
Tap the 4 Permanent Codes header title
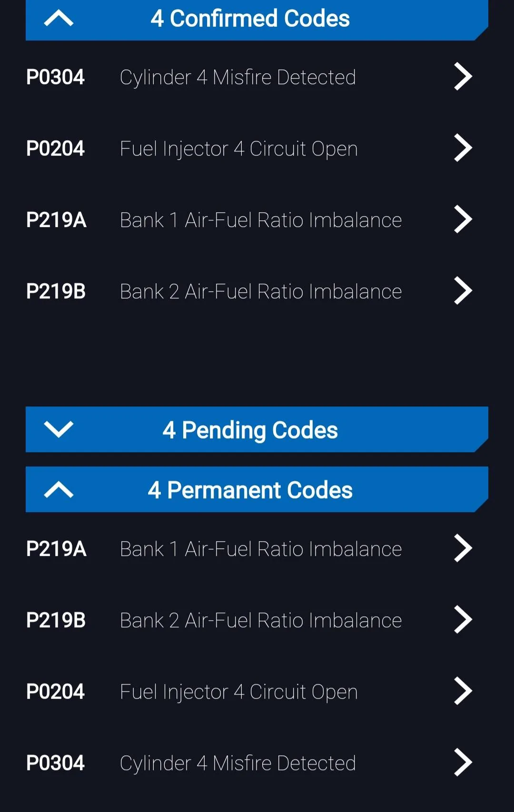point(250,490)
